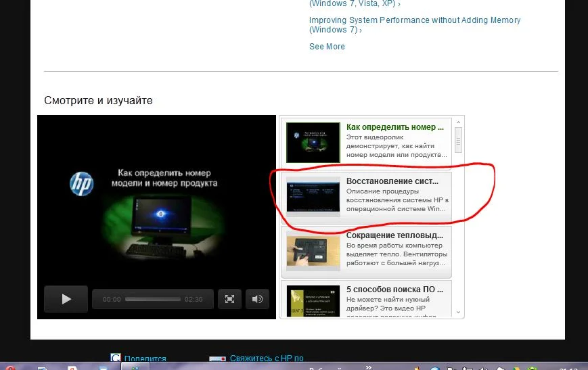Click the share icon beside 'Поделитcя'

116,358
